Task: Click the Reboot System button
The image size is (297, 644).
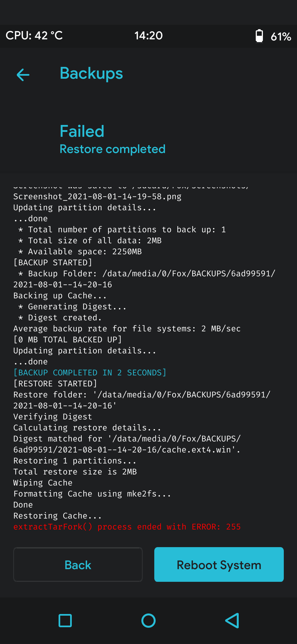Action: pyautogui.click(x=219, y=565)
